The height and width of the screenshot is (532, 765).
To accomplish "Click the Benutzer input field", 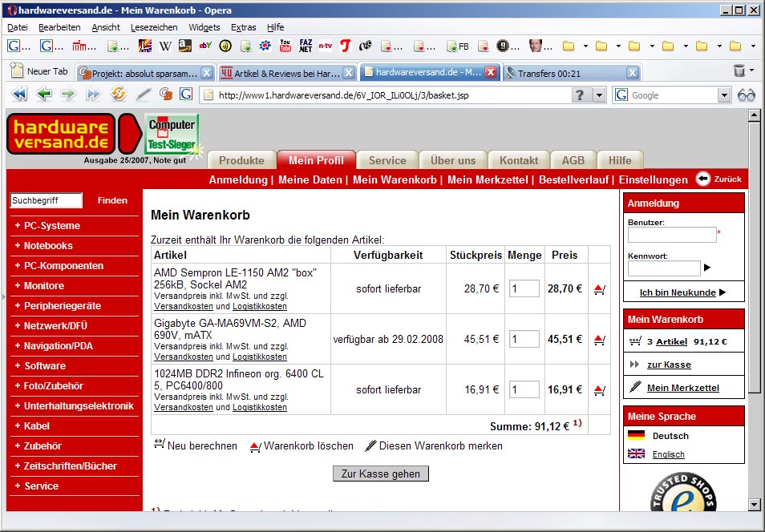I will pos(672,235).
